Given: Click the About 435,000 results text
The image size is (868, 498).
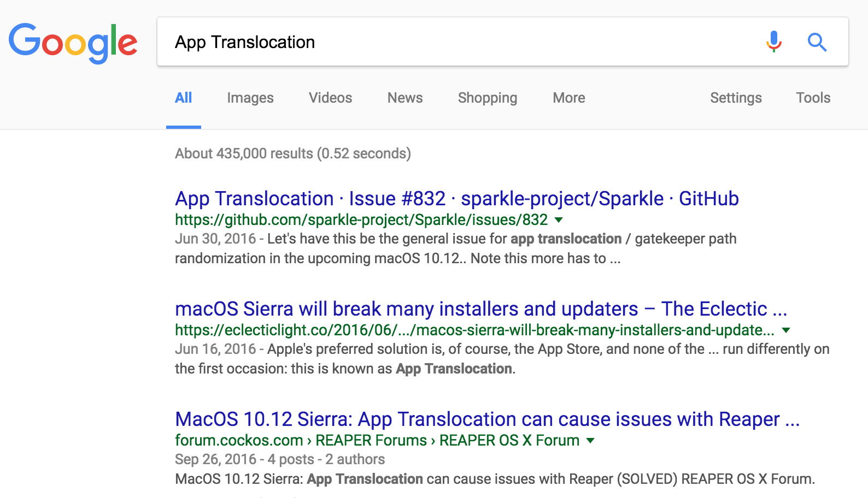Looking at the screenshot, I should 293,153.
